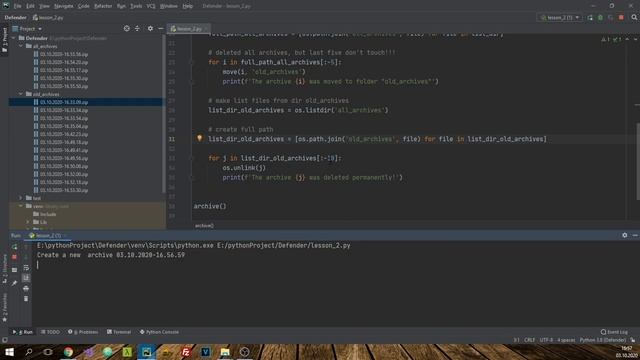
Task: Click the UTF-8 encoding status entry
Action: (546, 340)
